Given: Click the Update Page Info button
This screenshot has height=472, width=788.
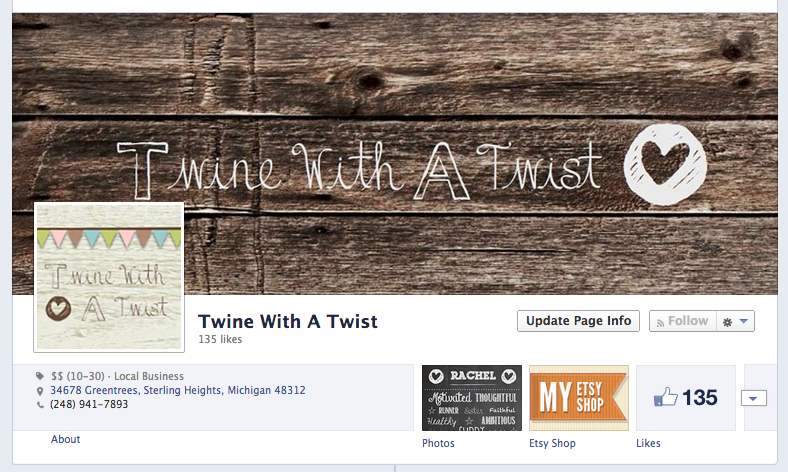Looking at the screenshot, I should pyautogui.click(x=578, y=321).
